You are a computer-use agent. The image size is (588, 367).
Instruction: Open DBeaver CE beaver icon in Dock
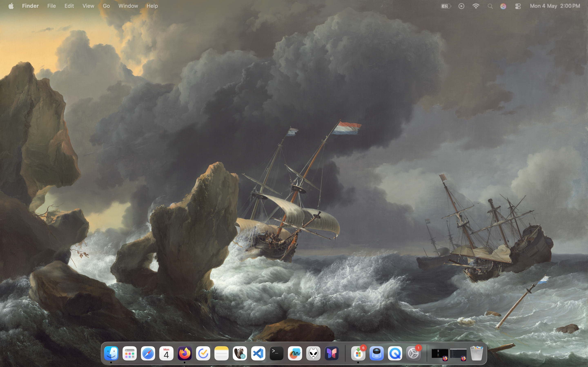coord(240,353)
